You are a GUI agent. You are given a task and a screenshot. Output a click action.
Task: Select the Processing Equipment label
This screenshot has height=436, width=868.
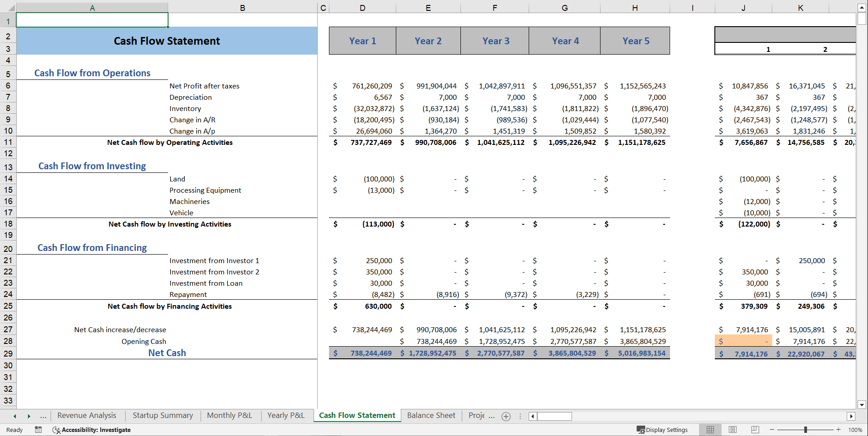(x=205, y=190)
